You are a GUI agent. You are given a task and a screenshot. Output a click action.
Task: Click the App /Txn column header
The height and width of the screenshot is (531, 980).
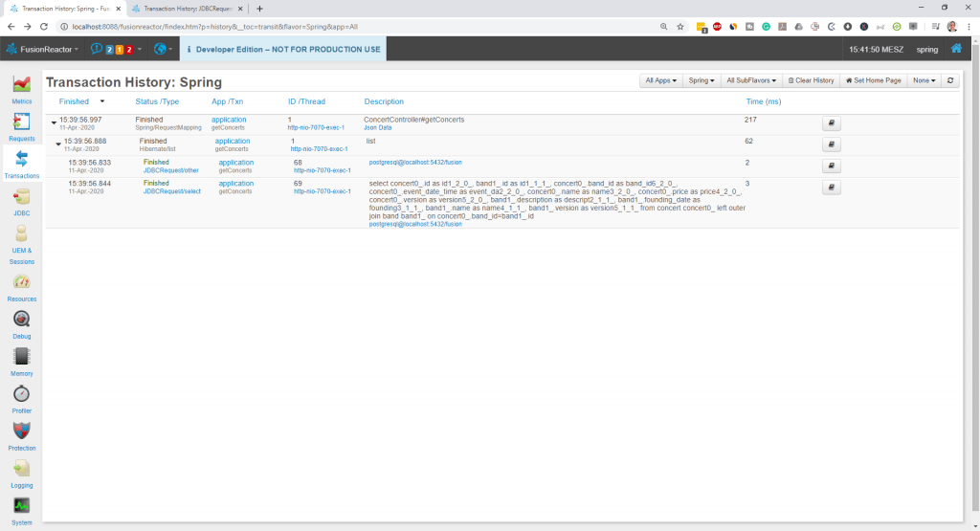coord(227,101)
